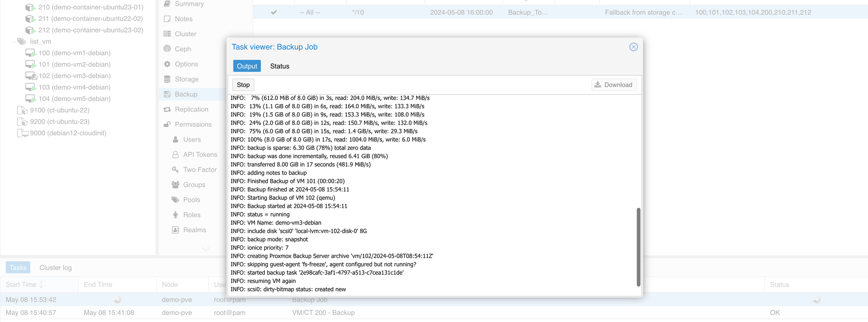Download the task log
Viewport: 868px width, 322px height.
(614, 85)
